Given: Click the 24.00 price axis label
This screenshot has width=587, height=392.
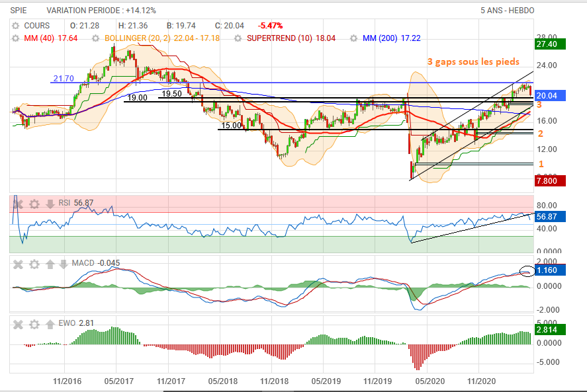Looking at the screenshot, I should (x=547, y=65).
